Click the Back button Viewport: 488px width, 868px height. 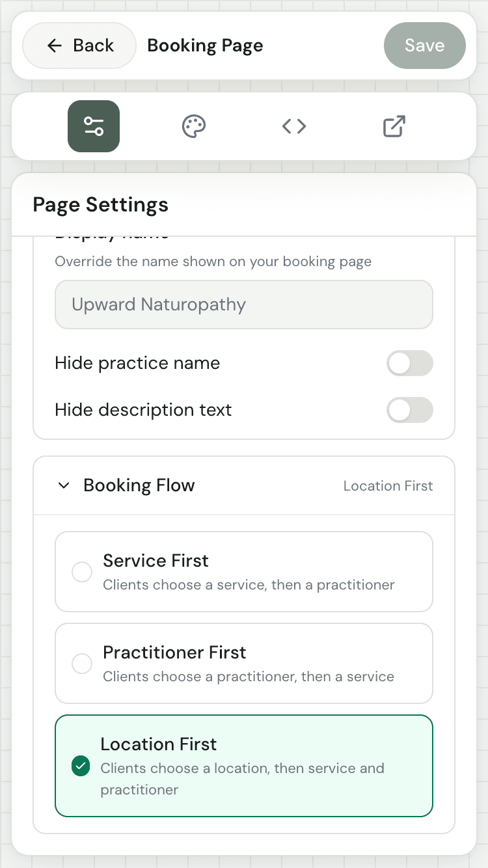79,45
